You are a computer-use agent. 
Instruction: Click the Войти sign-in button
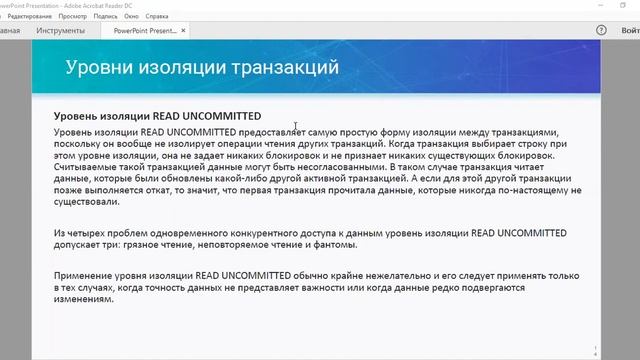coord(631,31)
